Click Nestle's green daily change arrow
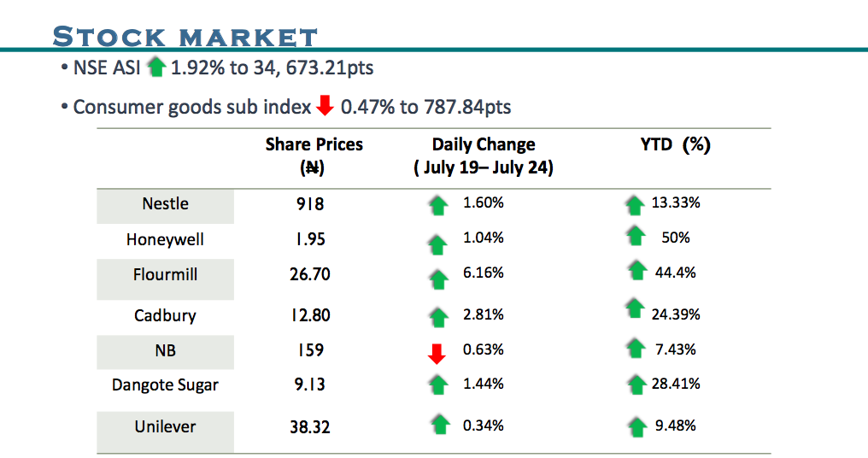The image size is (868, 458). coord(438,205)
